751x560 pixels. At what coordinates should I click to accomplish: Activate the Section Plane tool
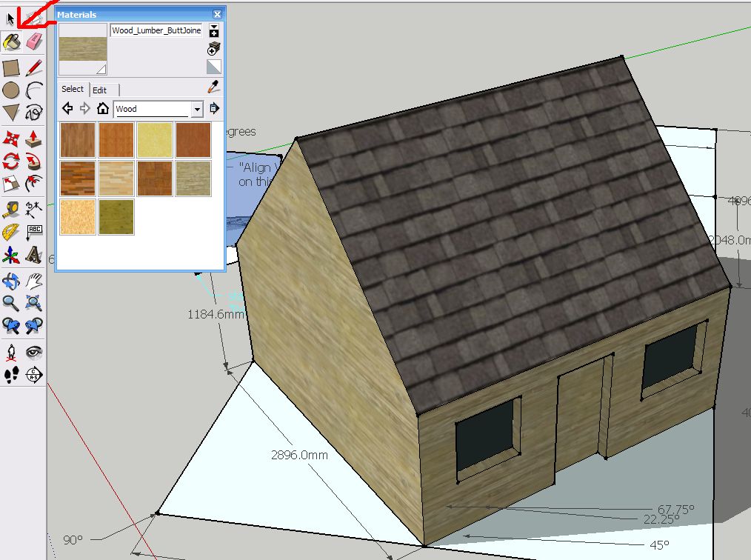tap(34, 374)
